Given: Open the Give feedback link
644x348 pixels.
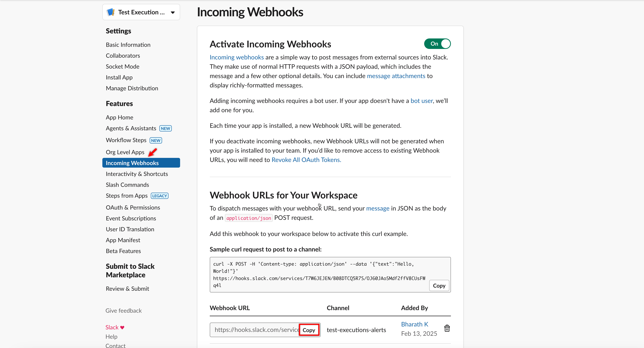Looking at the screenshot, I should coord(123,311).
